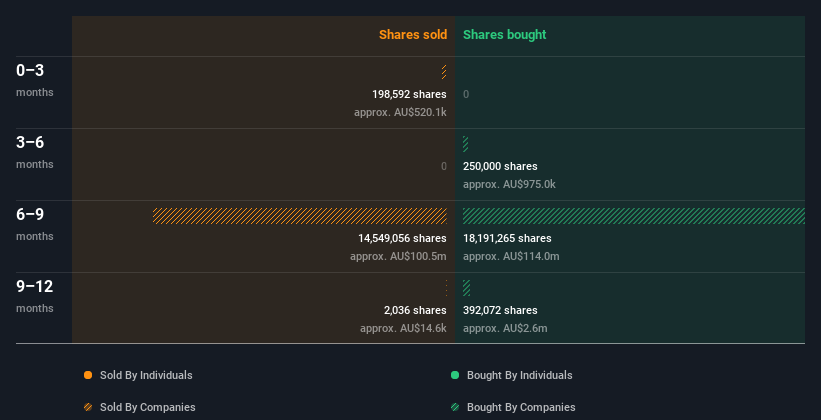The height and width of the screenshot is (420, 821).
Task: Click the approx. AU$975.0k value
Action: (x=509, y=184)
